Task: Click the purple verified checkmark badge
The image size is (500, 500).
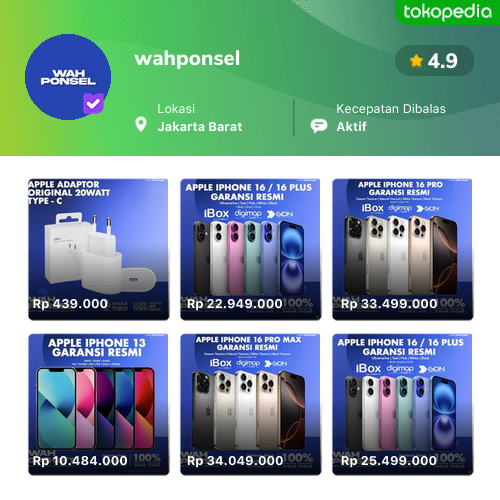Action: point(93,103)
